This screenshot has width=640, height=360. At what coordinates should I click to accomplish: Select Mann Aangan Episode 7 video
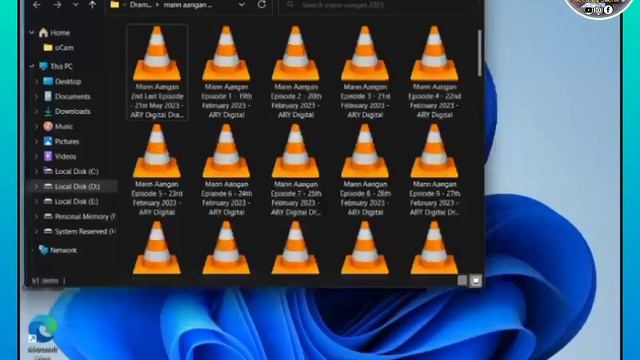(x=296, y=170)
